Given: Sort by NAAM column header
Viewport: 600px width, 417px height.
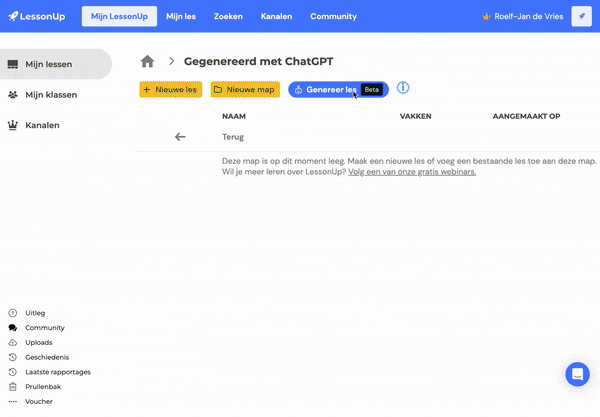Looking at the screenshot, I should (x=234, y=116).
